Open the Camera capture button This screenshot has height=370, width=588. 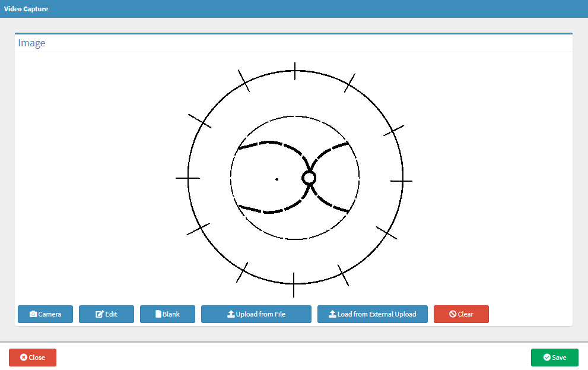(x=45, y=314)
